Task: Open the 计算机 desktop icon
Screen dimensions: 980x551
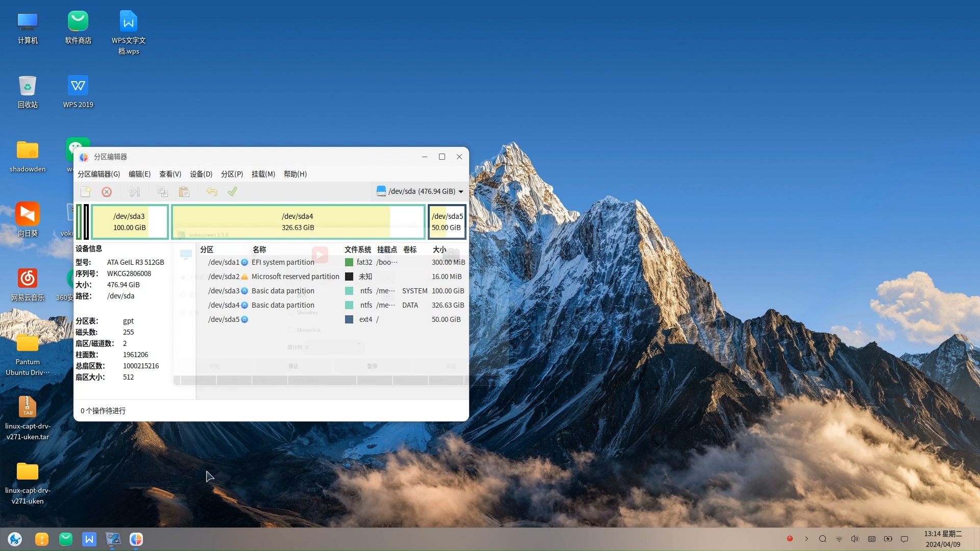Action: point(28,28)
